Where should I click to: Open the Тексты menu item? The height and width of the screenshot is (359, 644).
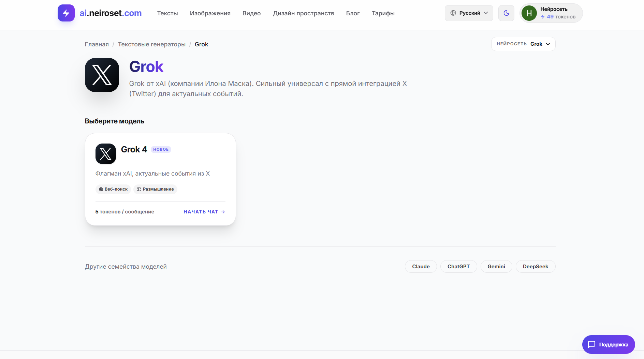[167, 13]
